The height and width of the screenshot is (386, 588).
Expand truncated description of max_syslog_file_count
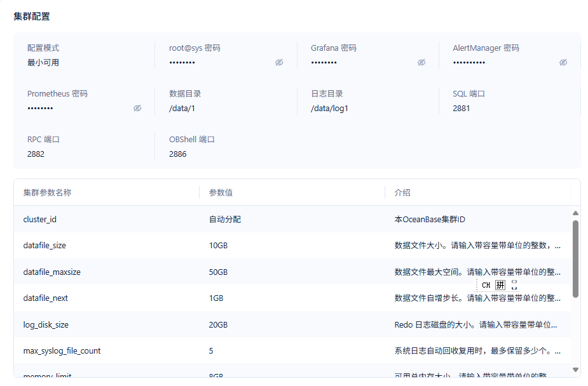(x=477, y=351)
